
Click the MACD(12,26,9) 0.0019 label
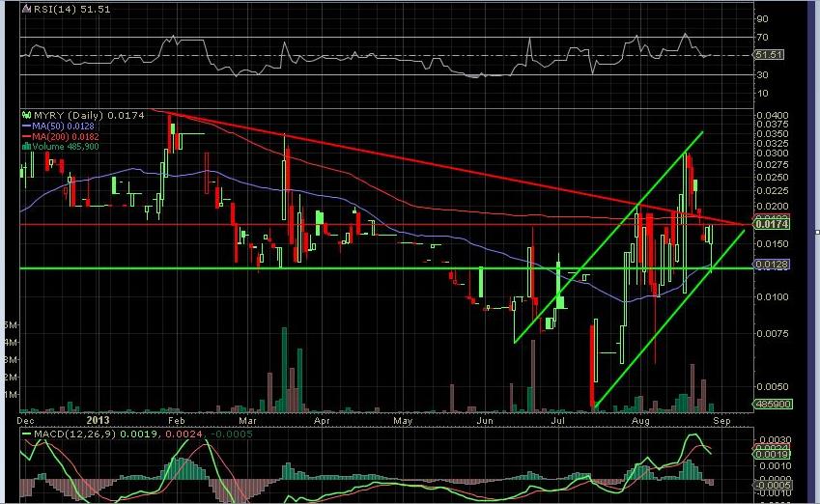[x=97, y=434]
